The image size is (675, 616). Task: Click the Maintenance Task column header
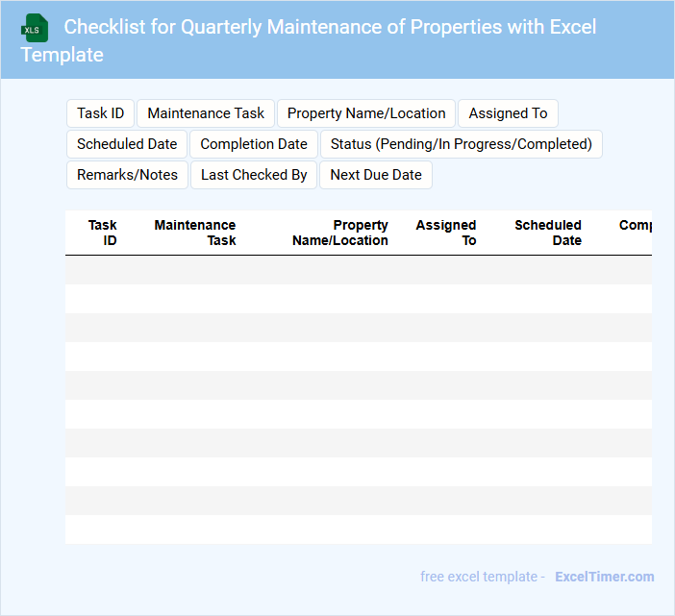point(195,233)
